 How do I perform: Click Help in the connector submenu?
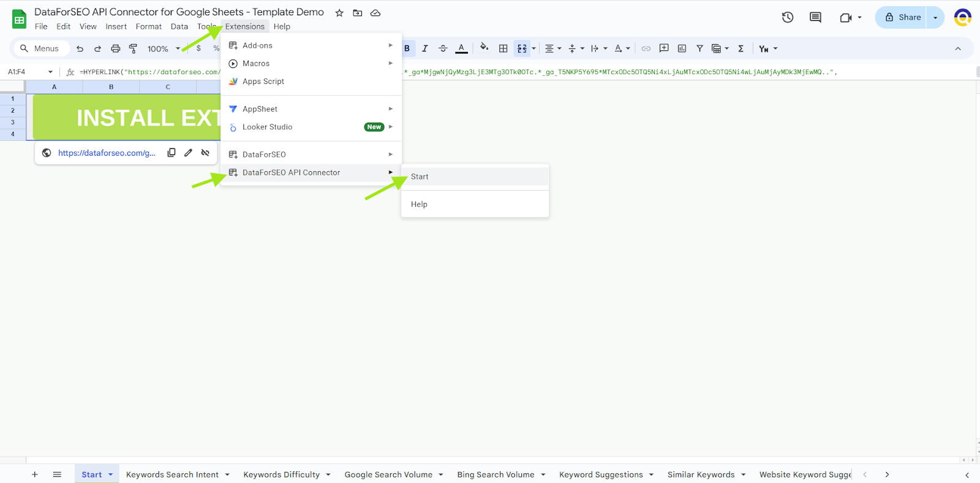coord(475,204)
